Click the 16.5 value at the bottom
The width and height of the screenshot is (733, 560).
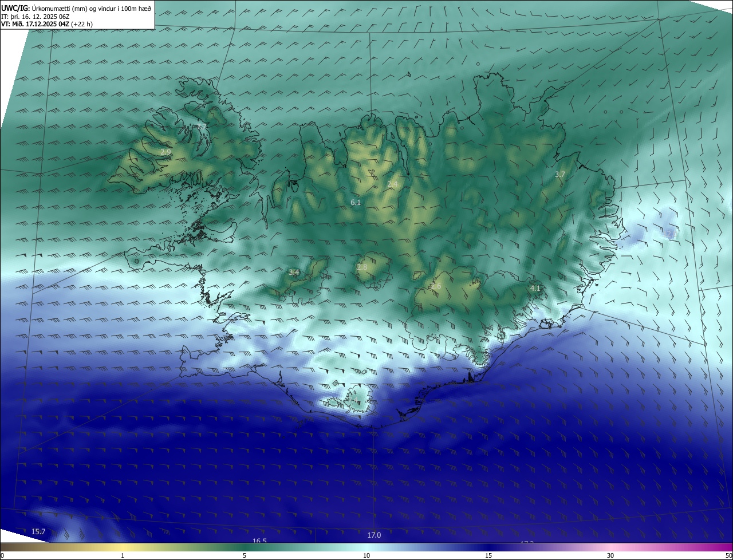point(259,541)
